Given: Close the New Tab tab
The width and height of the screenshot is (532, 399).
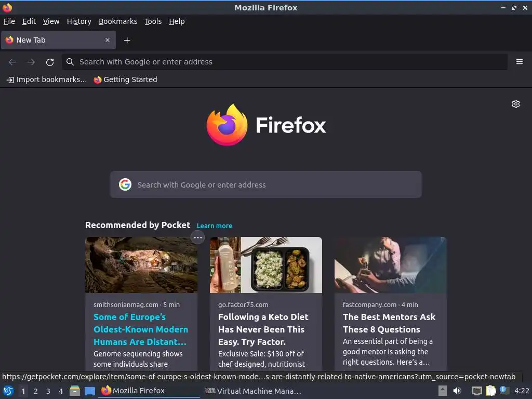Looking at the screenshot, I should coord(107,40).
